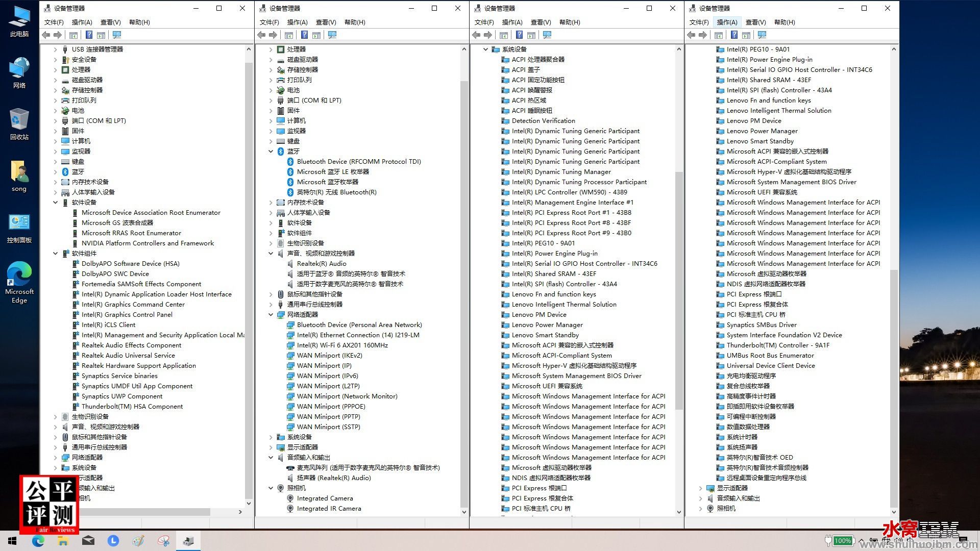
Task: Open 帮助(H) menu in the third window
Action: click(x=570, y=22)
